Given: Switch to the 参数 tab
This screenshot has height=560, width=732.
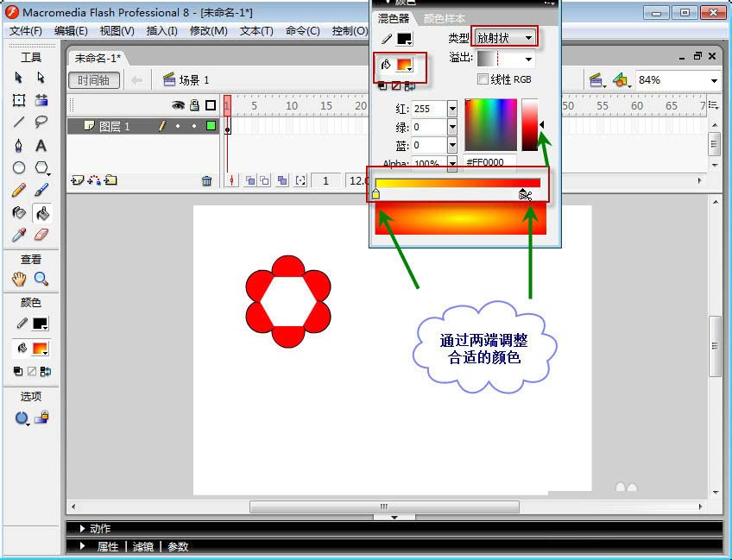Looking at the screenshot, I should tap(178, 546).
